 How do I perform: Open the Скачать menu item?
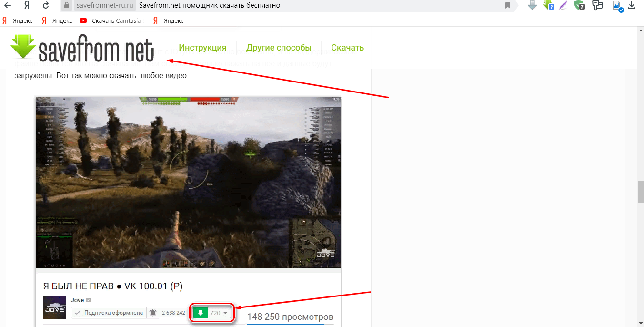tap(347, 48)
